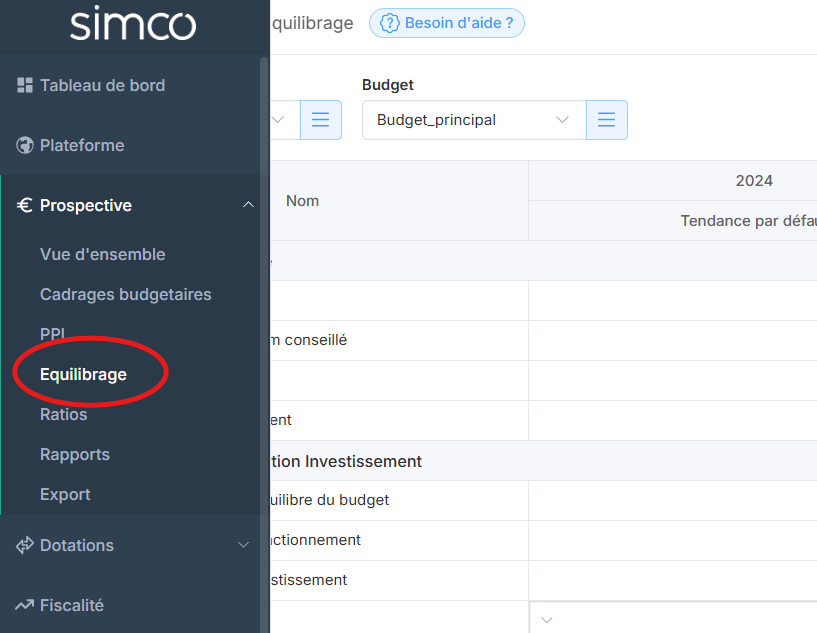Click the sidebar vertical scrollbar

coord(264,300)
